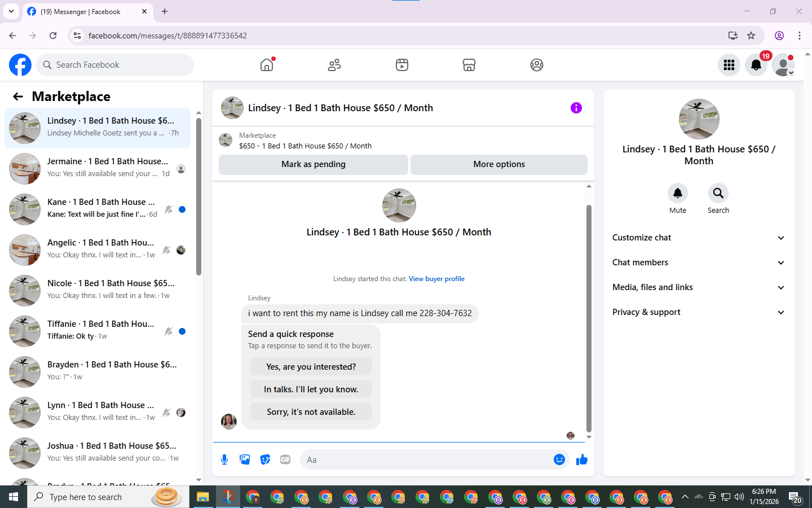Open Lindsey's conversation in the list
812x508 pixels.
[x=98, y=128]
